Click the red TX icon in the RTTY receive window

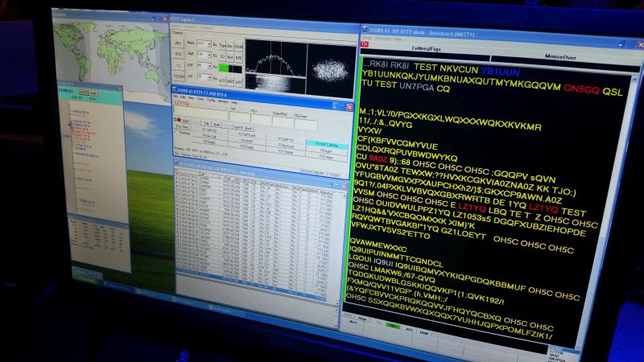pyautogui.click(x=365, y=43)
